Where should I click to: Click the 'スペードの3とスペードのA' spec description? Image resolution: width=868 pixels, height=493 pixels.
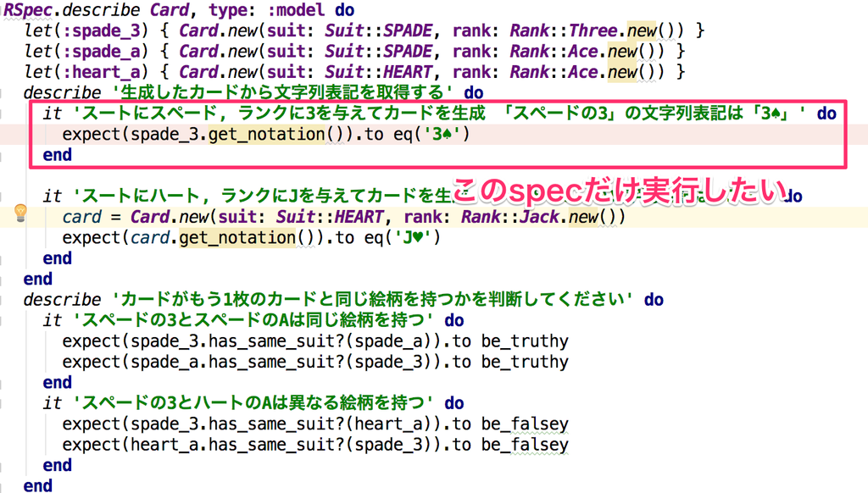click(253, 320)
